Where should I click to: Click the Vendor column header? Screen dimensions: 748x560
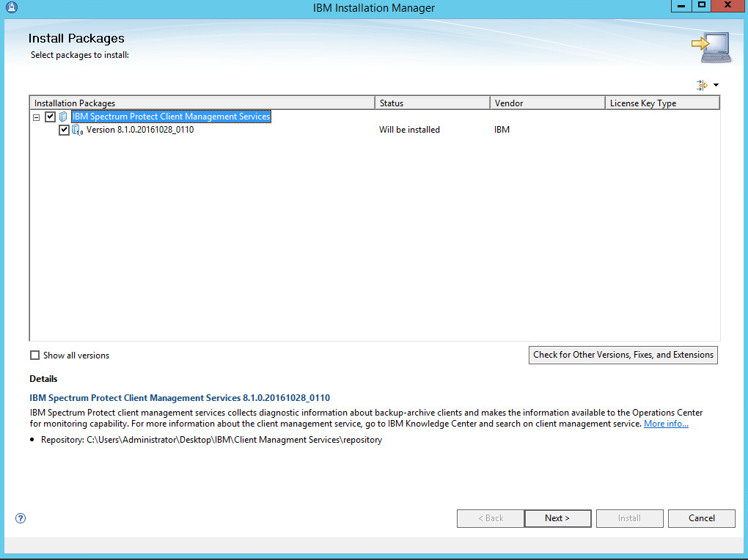[547, 103]
